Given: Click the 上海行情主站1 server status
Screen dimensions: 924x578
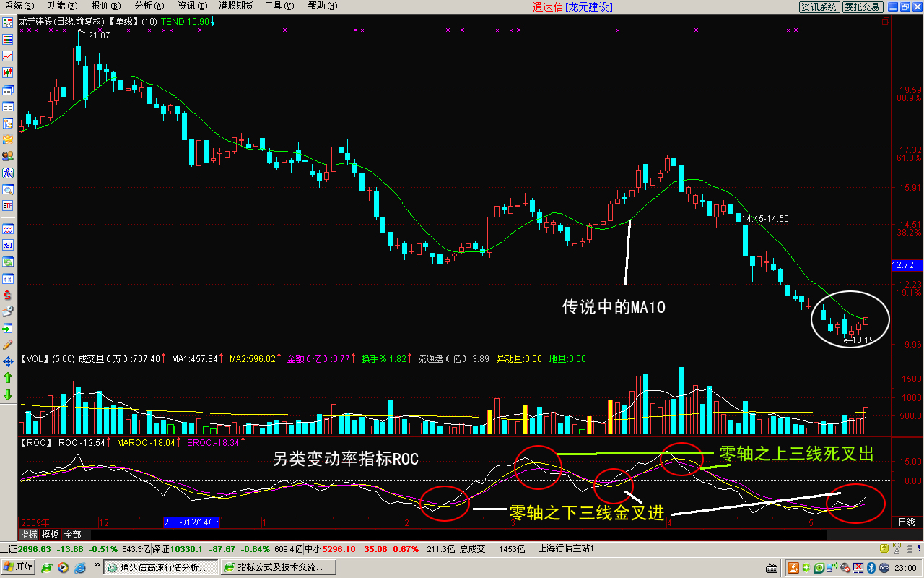Looking at the screenshot, I should [567, 549].
